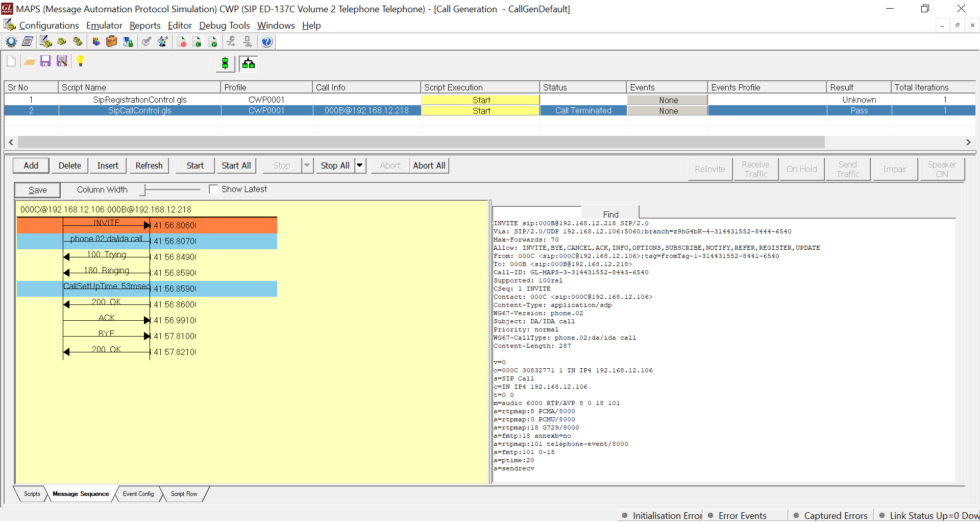
Task: Click the purple floppy save-as icon with pencil
Action: point(62,61)
